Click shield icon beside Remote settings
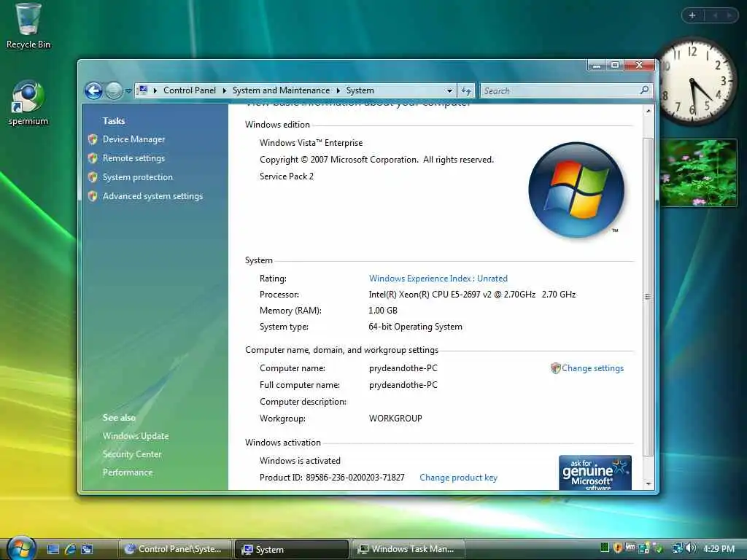Viewport: 747px width, 560px height. (93, 158)
